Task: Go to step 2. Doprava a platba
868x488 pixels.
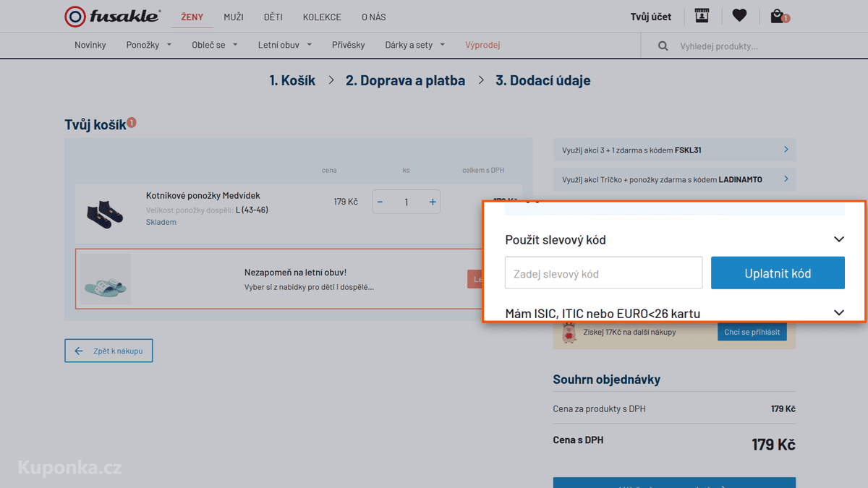Action: pyautogui.click(x=405, y=80)
